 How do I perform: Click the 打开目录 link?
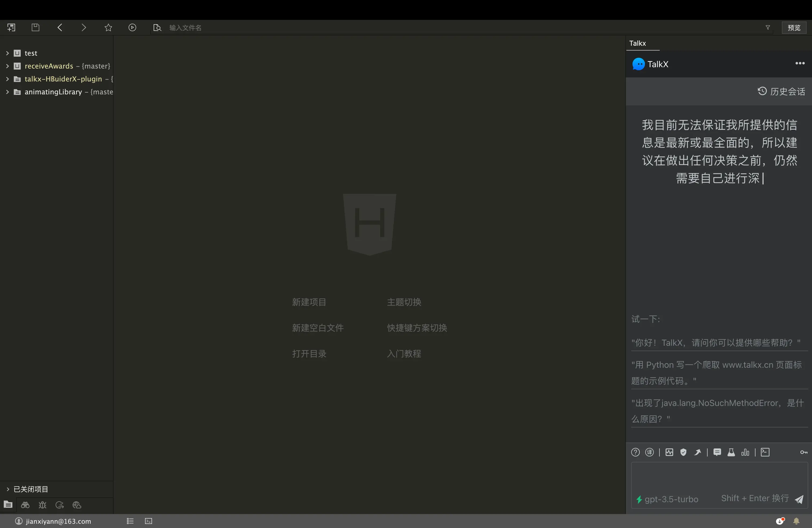tap(309, 354)
